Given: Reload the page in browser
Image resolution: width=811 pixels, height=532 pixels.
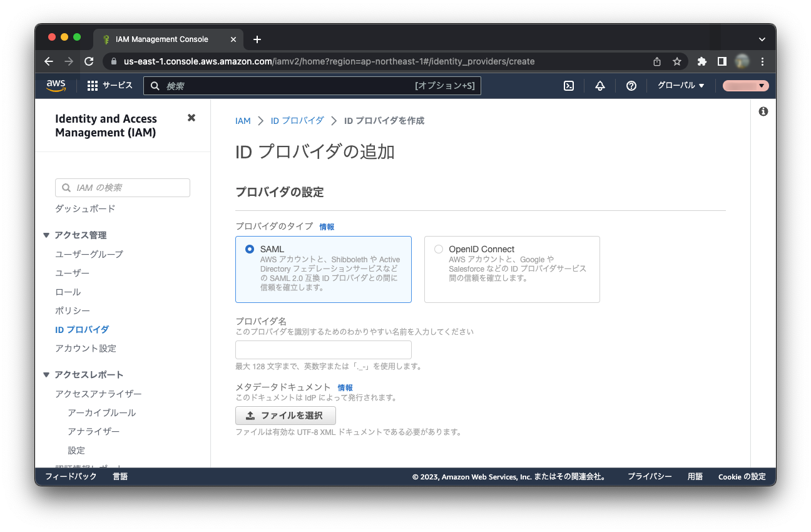Looking at the screenshot, I should [89, 61].
